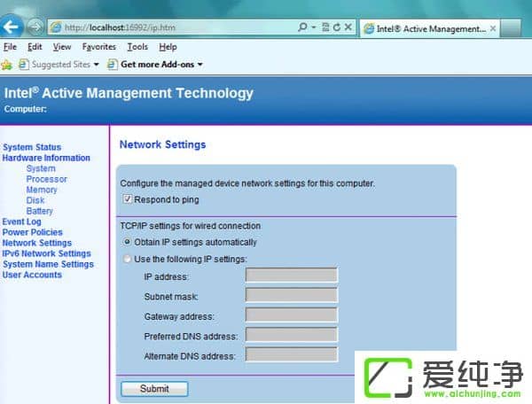Click the Alternate DNS address field

292,354
